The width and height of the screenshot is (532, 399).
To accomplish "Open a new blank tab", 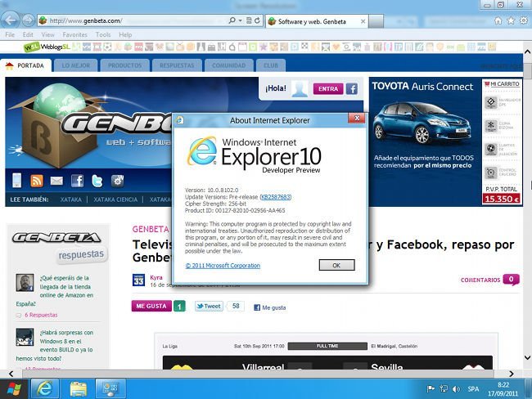I will (x=376, y=21).
